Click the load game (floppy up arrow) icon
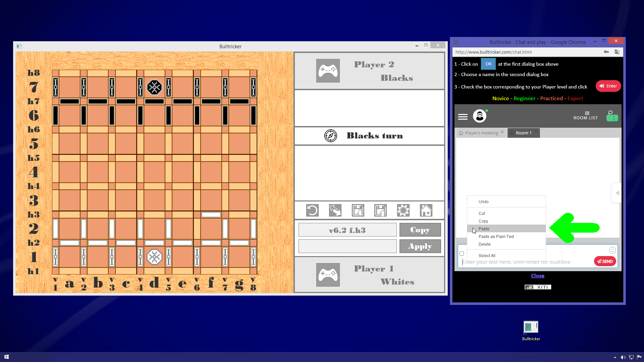The image size is (644, 362). tap(380, 210)
